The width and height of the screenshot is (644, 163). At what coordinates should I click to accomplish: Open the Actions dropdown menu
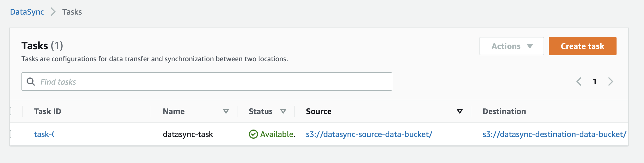click(x=512, y=46)
